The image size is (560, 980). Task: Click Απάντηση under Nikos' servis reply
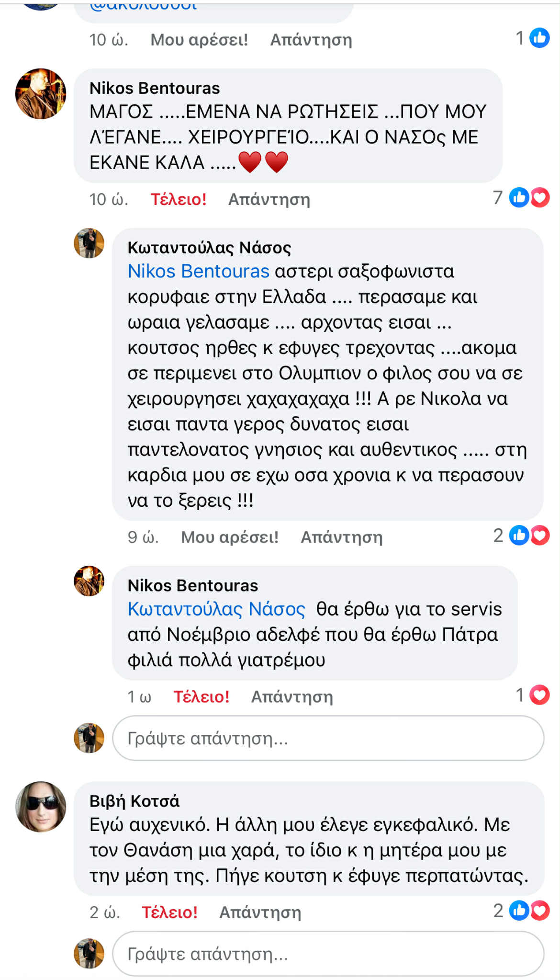[292, 697]
